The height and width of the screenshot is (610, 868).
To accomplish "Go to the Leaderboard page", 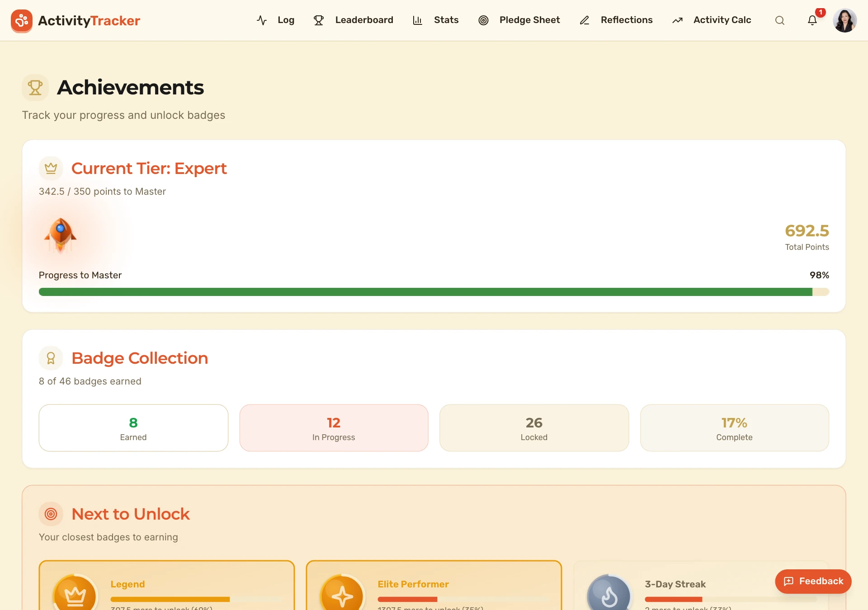I will coord(354,20).
